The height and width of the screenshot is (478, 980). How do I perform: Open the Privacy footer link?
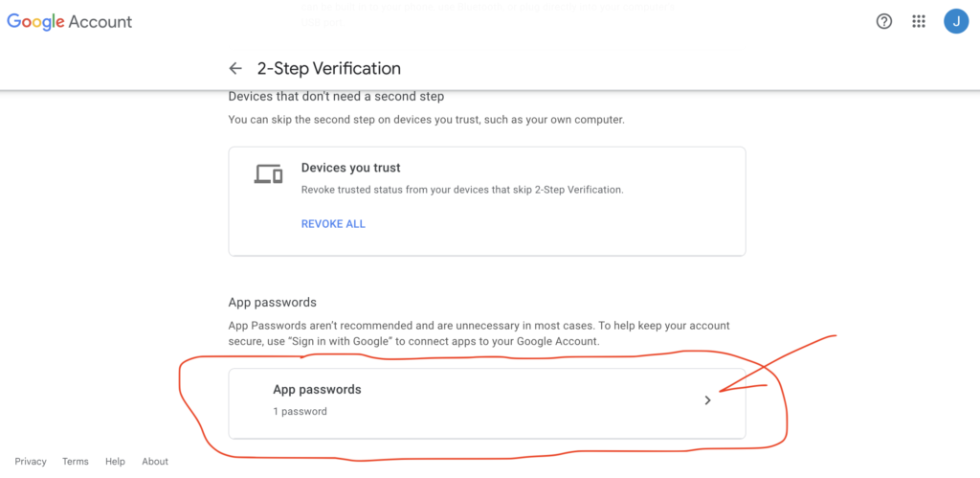[x=31, y=462]
